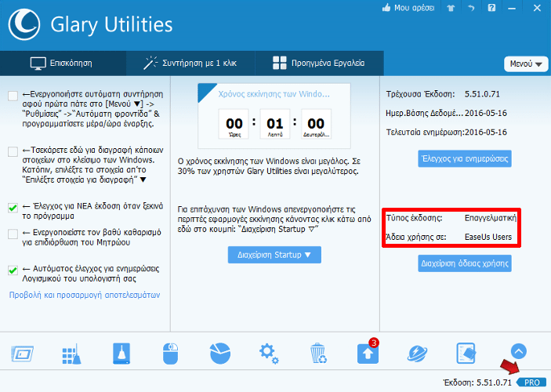Click the 01 minutes counter box
The image size is (551, 392).
click(275, 124)
